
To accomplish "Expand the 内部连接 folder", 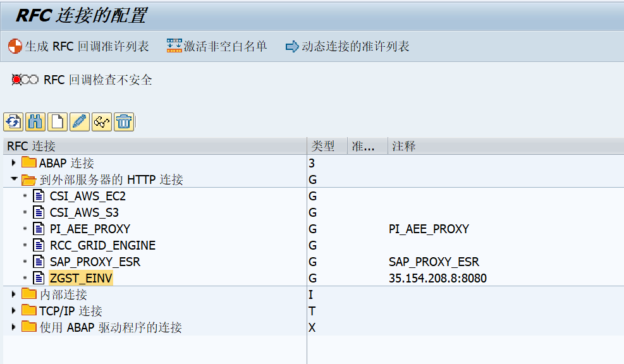I will click(13, 294).
